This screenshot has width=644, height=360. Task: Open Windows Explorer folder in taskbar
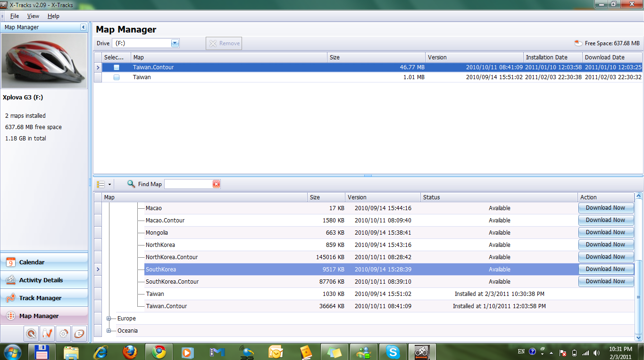click(x=71, y=352)
